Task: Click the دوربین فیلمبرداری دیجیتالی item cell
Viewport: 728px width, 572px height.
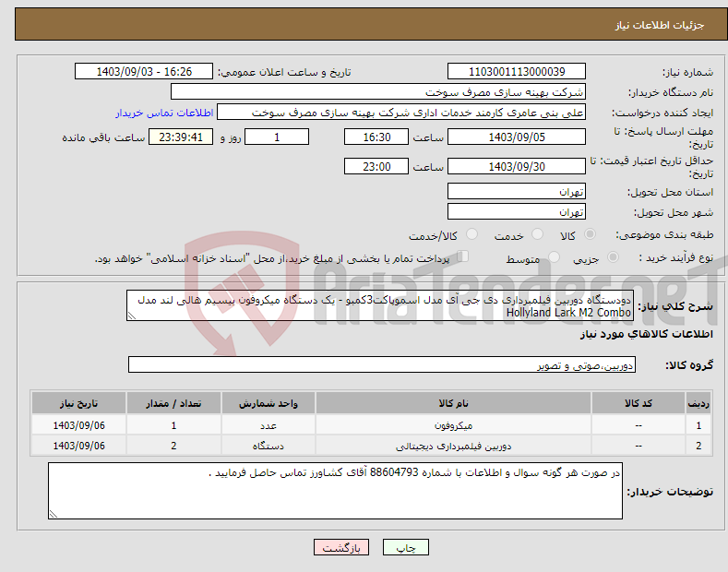Action: (453, 446)
